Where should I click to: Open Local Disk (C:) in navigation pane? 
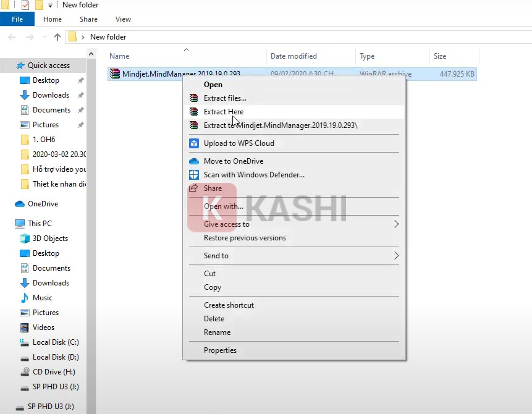tap(55, 342)
